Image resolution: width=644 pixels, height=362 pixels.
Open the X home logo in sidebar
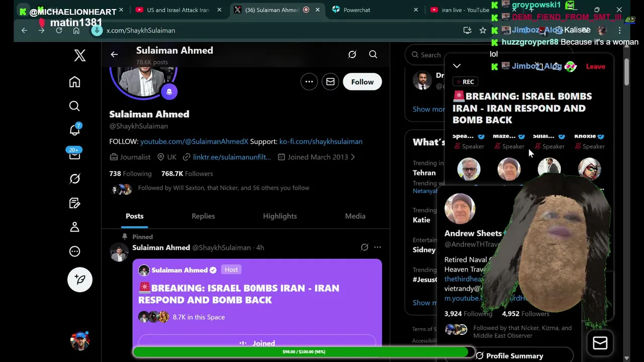pos(80,55)
